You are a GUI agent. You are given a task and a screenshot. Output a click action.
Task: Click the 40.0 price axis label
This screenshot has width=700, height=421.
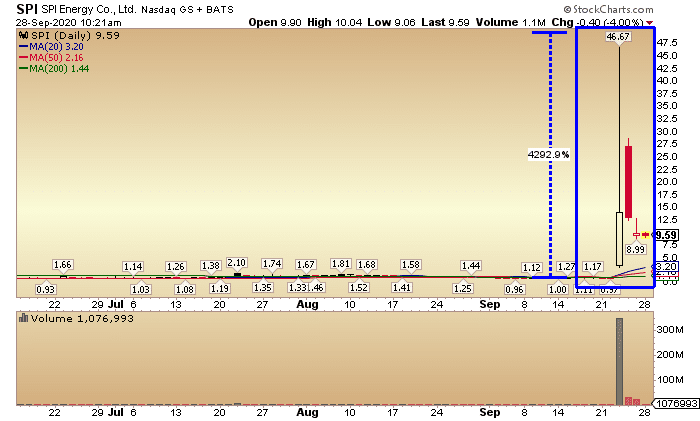coord(667,80)
